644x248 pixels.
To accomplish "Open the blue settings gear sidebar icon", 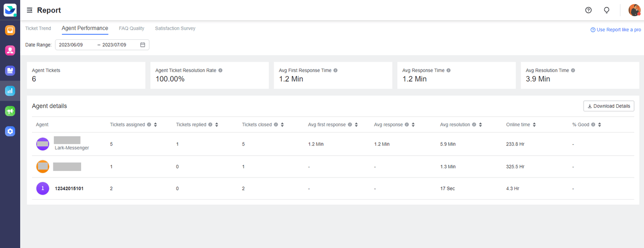I will click(10, 132).
